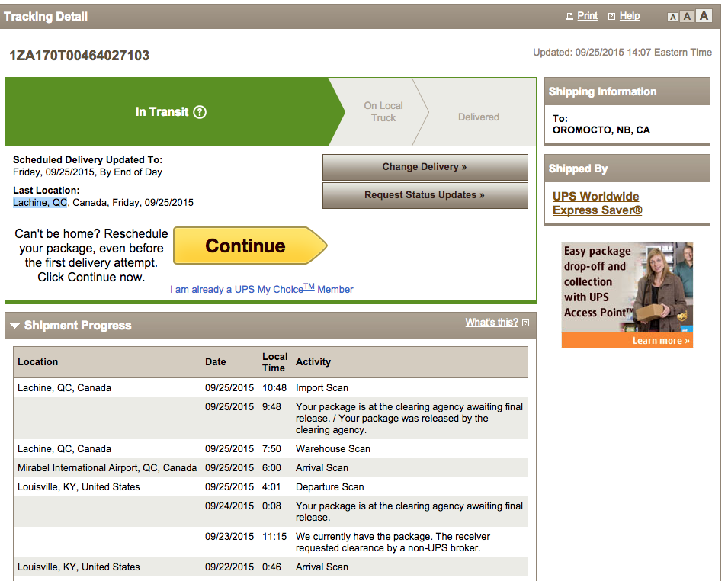Click the highlighted Lachine, QC text
Image resolution: width=728 pixels, height=581 pixels.
(40, 203)
